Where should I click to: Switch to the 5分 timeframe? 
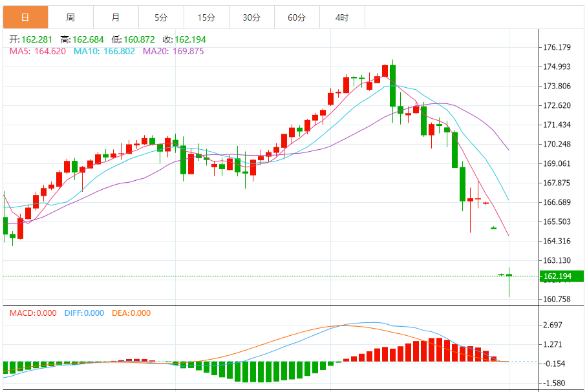click(x=161, y=17)
